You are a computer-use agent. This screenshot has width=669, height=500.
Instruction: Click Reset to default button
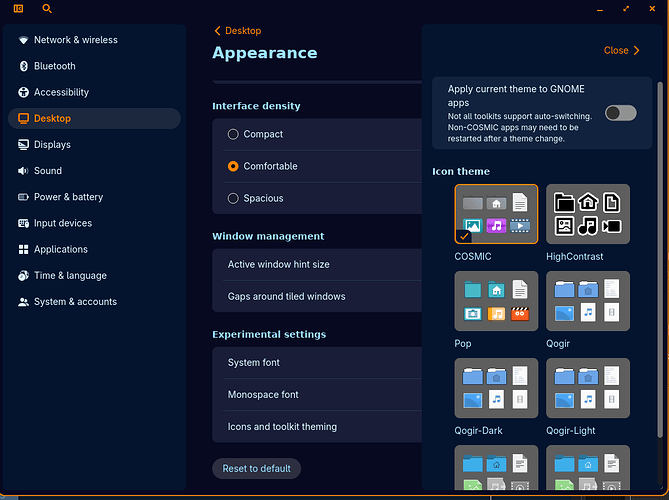pos(256,468)
